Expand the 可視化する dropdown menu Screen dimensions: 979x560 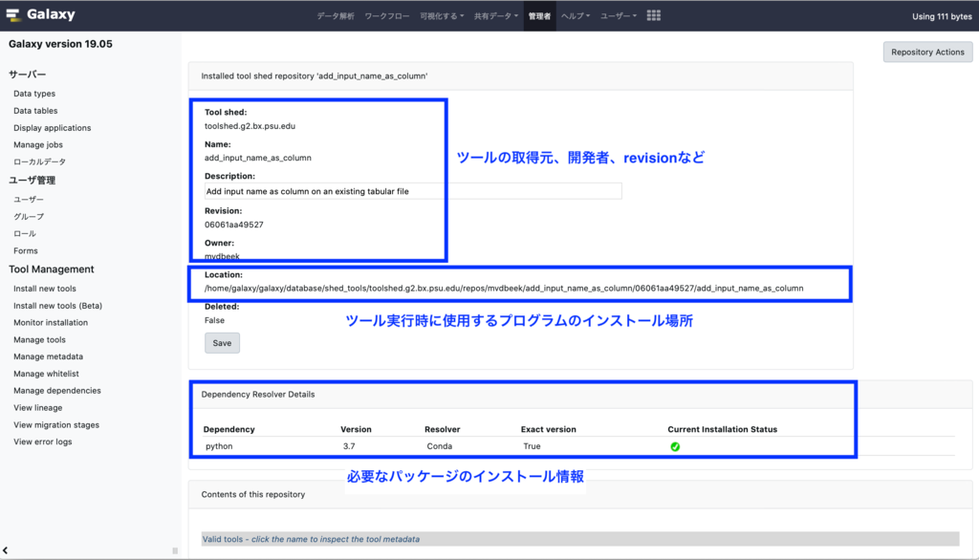click(x=442, y=16)
